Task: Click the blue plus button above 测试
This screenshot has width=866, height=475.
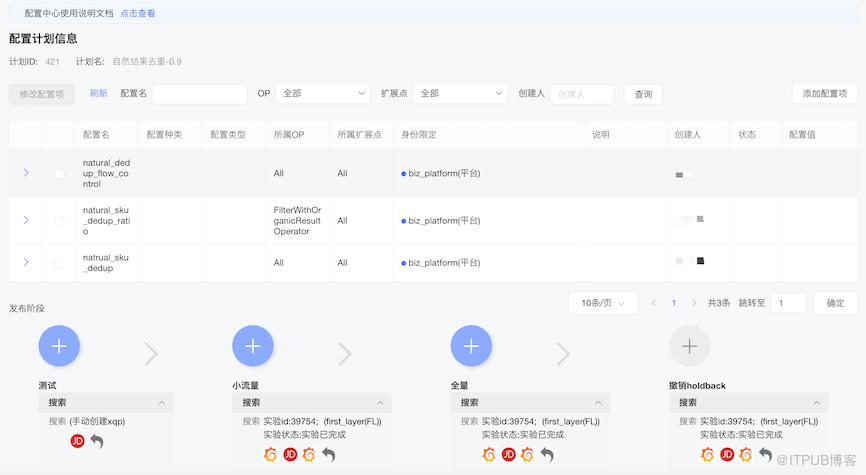Action: tap(59, 345)
